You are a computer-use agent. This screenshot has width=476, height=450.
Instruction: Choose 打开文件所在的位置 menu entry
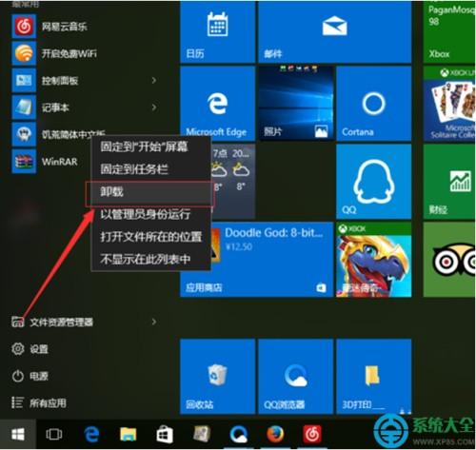[x=151, y=237]
